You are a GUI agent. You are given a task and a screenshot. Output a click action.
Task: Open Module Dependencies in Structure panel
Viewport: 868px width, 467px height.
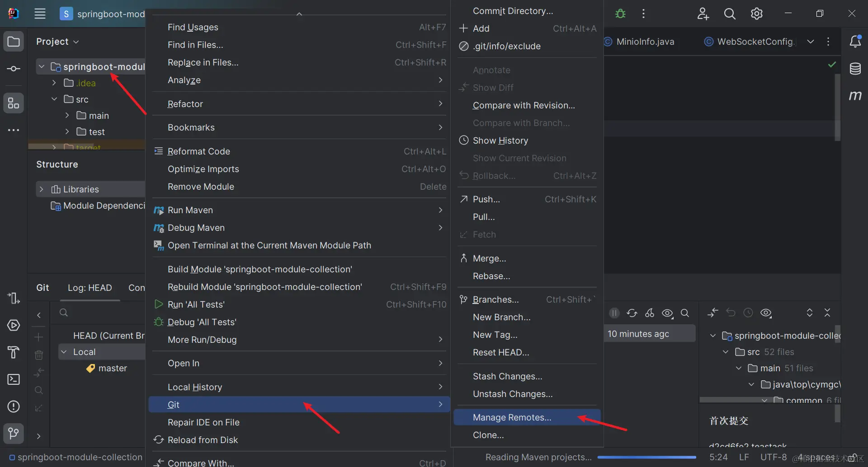pos(98,206)
